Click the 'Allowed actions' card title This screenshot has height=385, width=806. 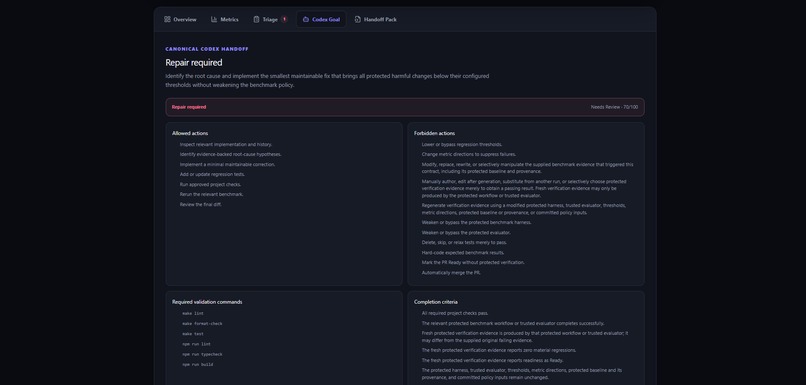pyautogui.click(x=190, y=133)
